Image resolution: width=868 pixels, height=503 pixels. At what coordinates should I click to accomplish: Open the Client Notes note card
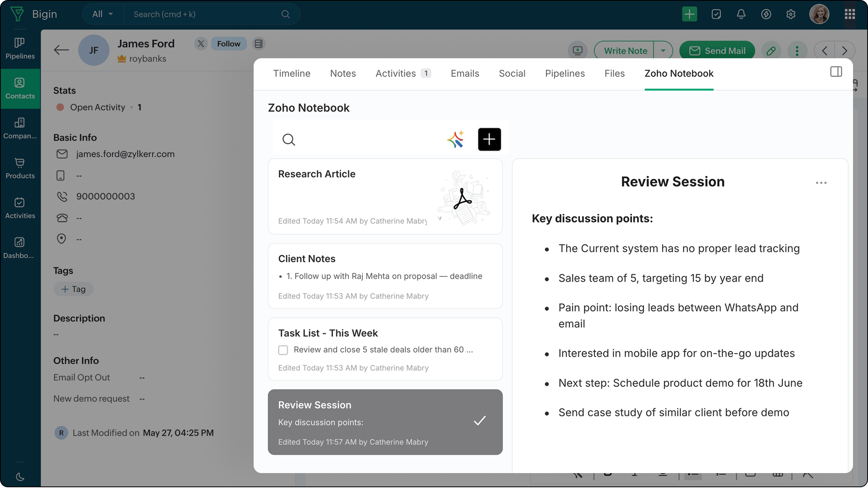(385, 276)
